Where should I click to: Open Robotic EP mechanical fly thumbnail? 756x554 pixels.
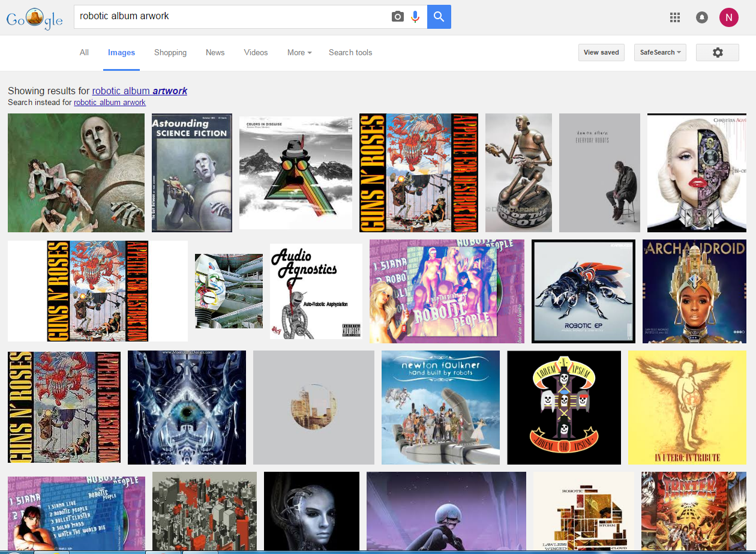click(583, 291)
